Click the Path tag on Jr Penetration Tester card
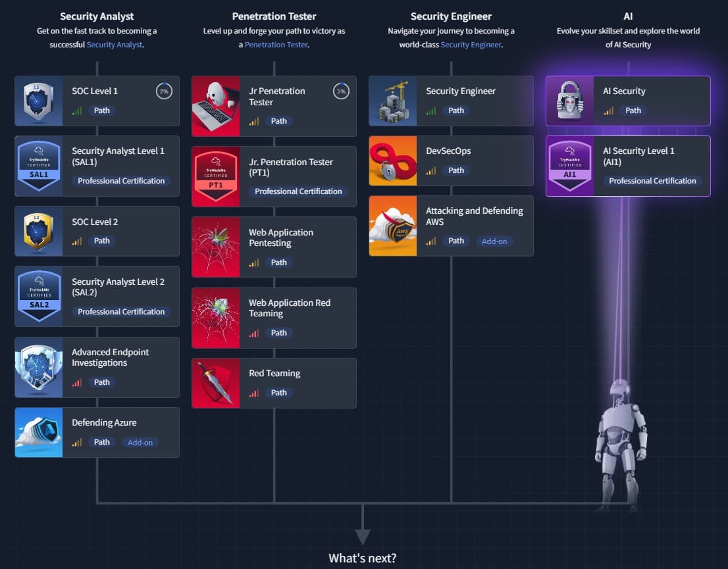This screenshot has width=728, height=569. point(279,121)
